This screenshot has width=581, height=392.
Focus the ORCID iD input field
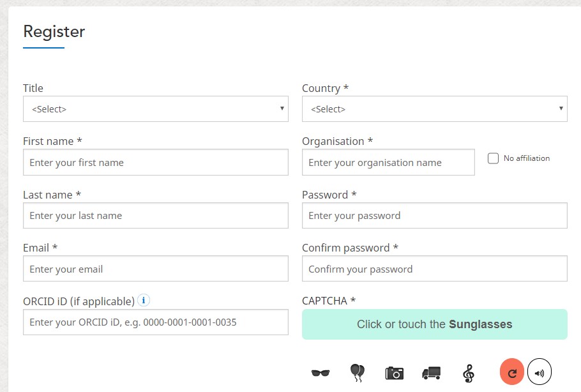156,322
